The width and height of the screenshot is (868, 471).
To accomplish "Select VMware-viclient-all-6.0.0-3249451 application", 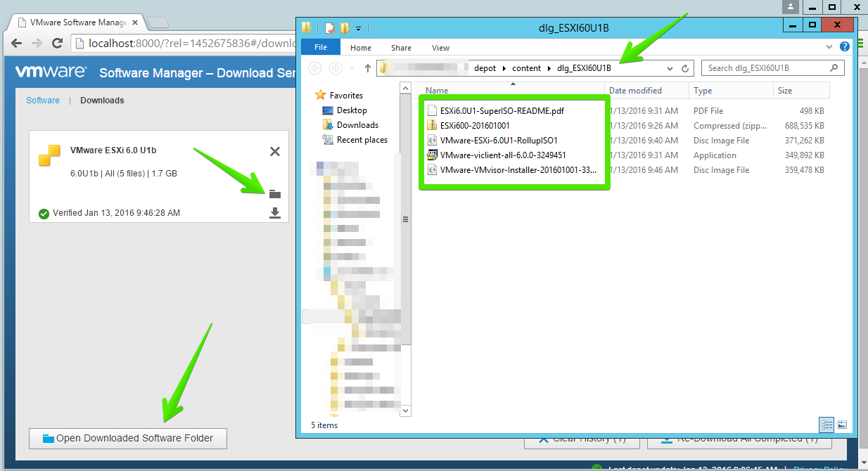I will 503,155.
